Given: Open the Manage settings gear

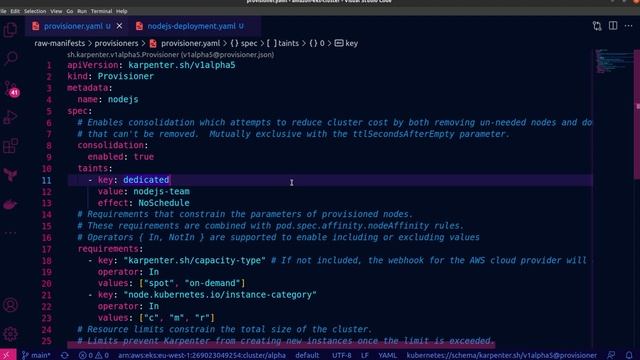Looking at the screenshot, I should click(x=10, y=333).
